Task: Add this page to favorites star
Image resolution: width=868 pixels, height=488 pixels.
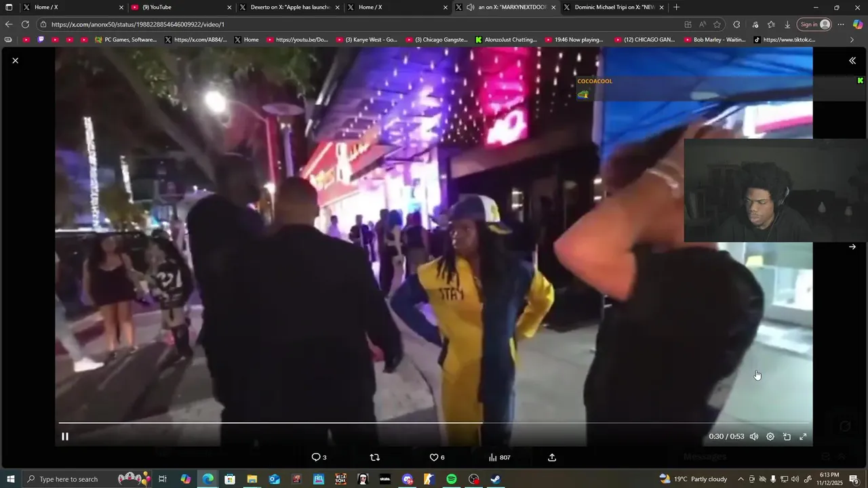Action: click(x=717, y=24)
